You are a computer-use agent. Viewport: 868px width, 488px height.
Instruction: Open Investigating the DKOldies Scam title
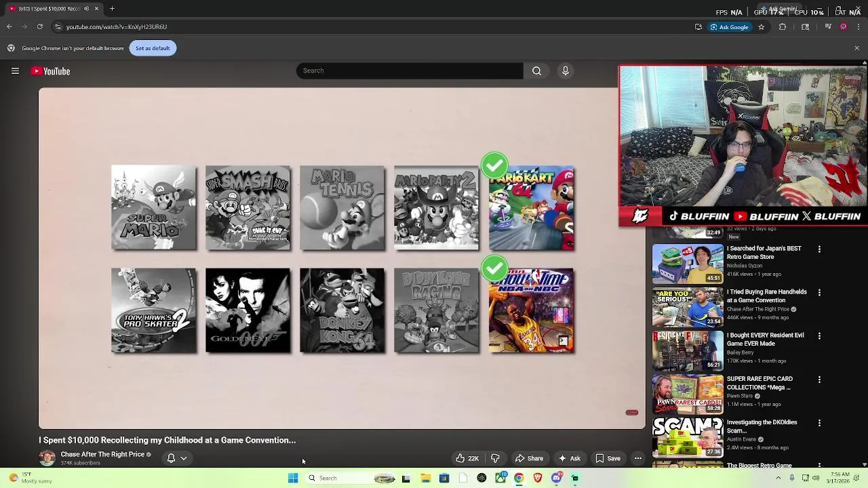click(x=762, y=426)
